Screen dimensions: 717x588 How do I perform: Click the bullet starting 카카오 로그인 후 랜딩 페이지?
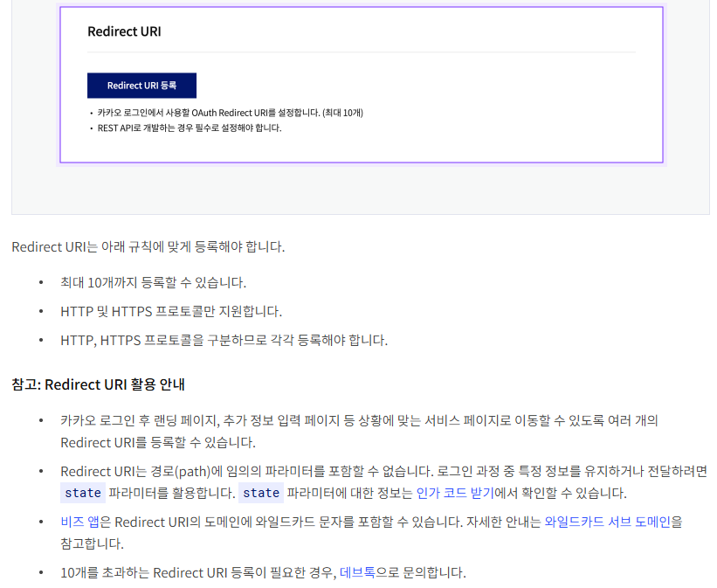coord(359,432)
